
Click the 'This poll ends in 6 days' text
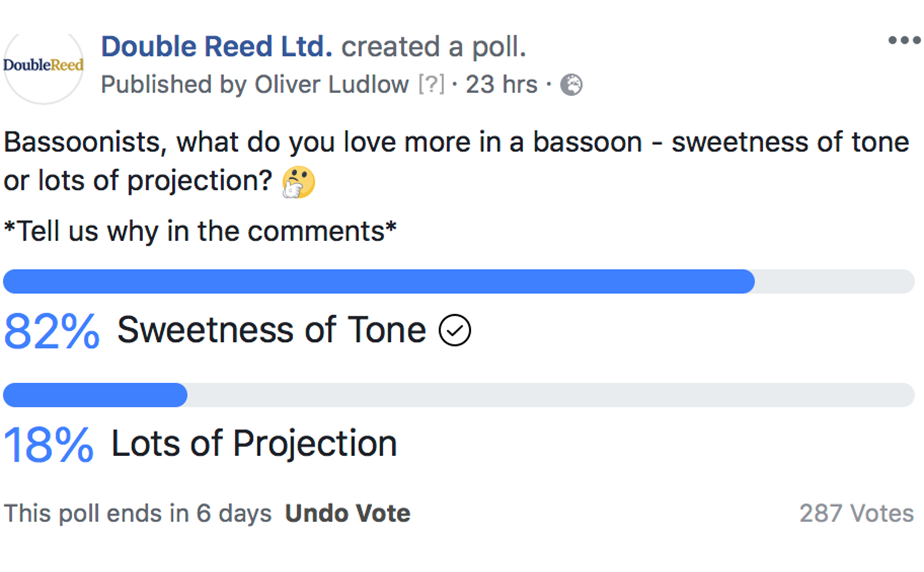138,514
